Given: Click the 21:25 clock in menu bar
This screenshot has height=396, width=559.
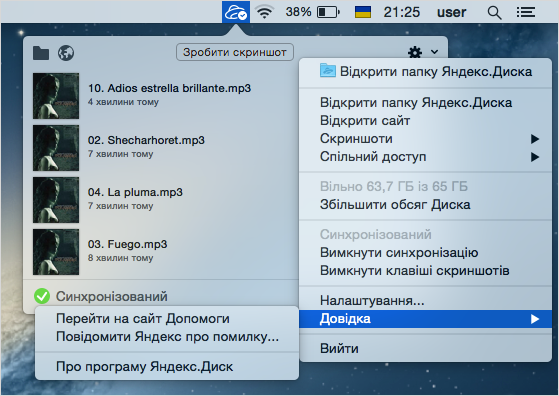Looking at the screenshot, I should (401, 12).
